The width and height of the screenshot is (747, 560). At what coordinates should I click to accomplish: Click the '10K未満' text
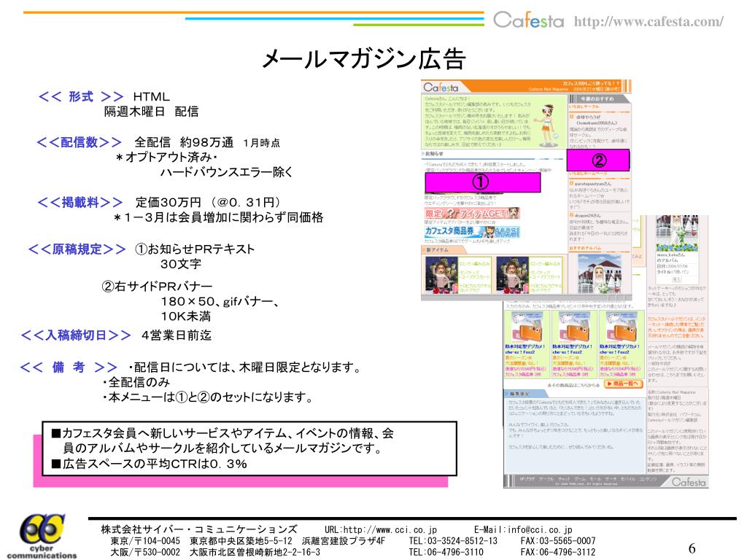tap(185, 316)
